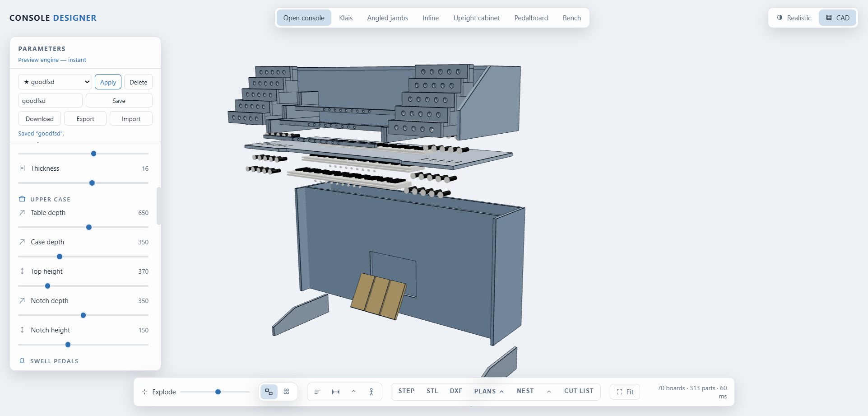Click the Export button
This screenshot has height=416, width=868.
tap(85, 118)
